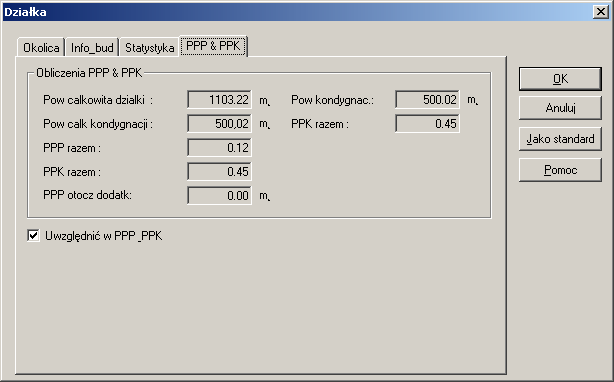
Task: Click the Pow calk kondygnacji field
Action: coord(219,124)
